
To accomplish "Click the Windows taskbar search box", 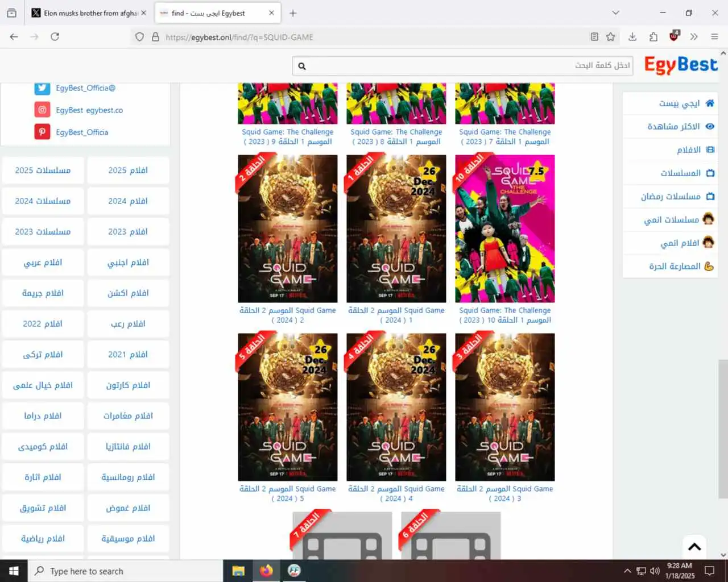I will coord(125,571).
